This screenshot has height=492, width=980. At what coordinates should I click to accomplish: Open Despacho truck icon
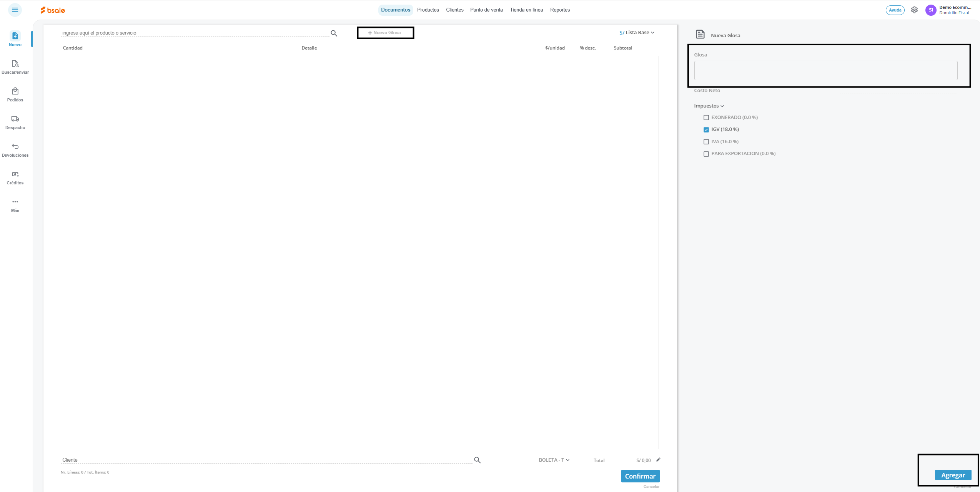(x=15, y=119)
